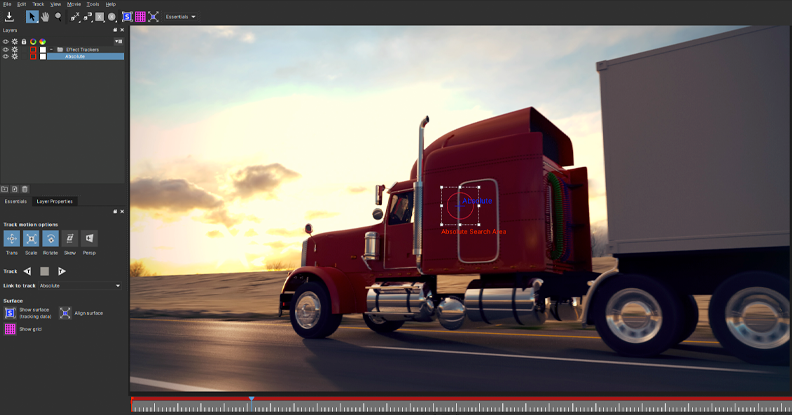Click the blue playhead marker on timeline
Viewport: 792px width, 415px height.
point(251,398)
